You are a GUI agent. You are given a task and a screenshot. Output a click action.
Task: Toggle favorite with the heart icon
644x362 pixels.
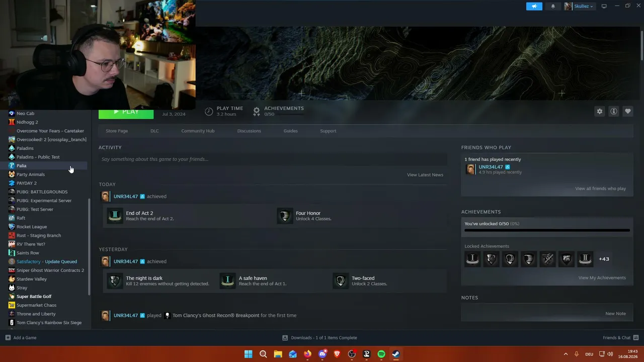(627, 111)
